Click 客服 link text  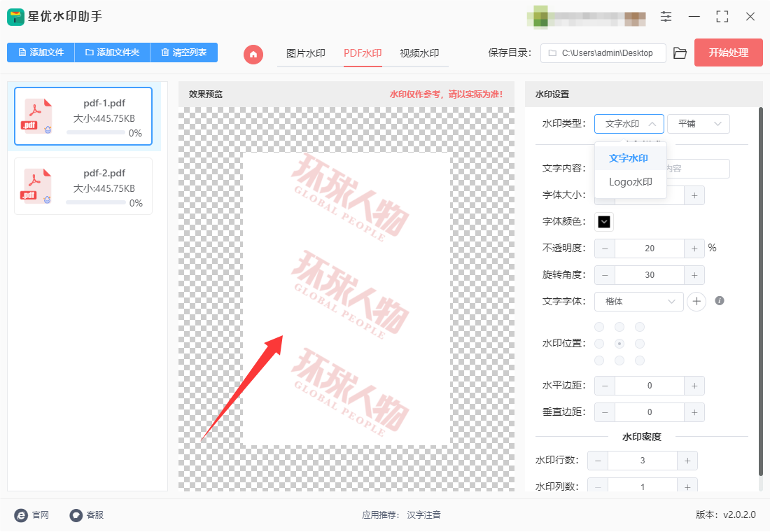point(95,514)
